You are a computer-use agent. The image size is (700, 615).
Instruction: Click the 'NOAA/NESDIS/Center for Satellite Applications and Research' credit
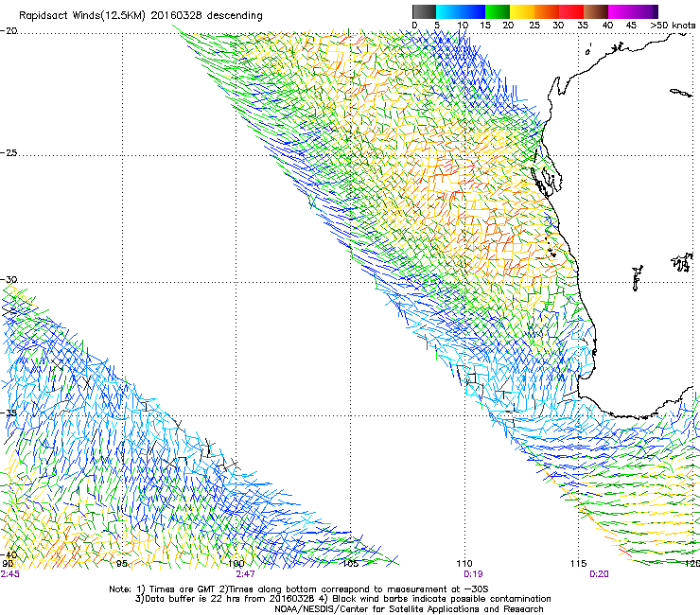pyautogui.click(x=409, y=609)
